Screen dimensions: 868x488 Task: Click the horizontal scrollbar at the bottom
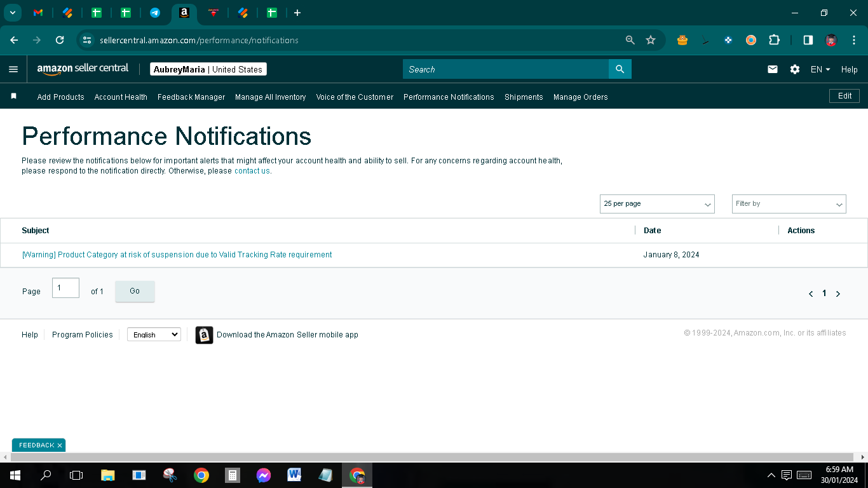[432, 457]
